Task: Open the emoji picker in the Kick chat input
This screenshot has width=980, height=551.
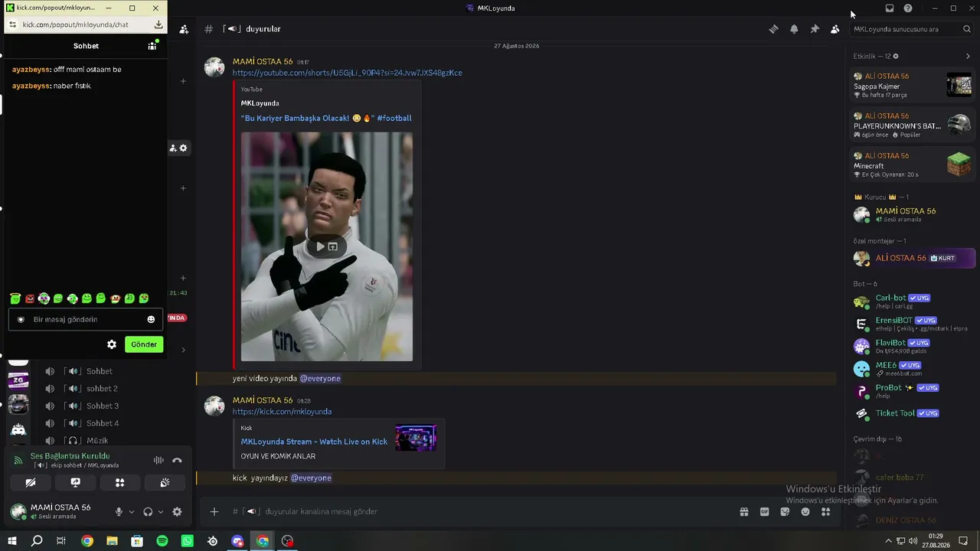Action: pyautogui.click(x=151, y=319)
